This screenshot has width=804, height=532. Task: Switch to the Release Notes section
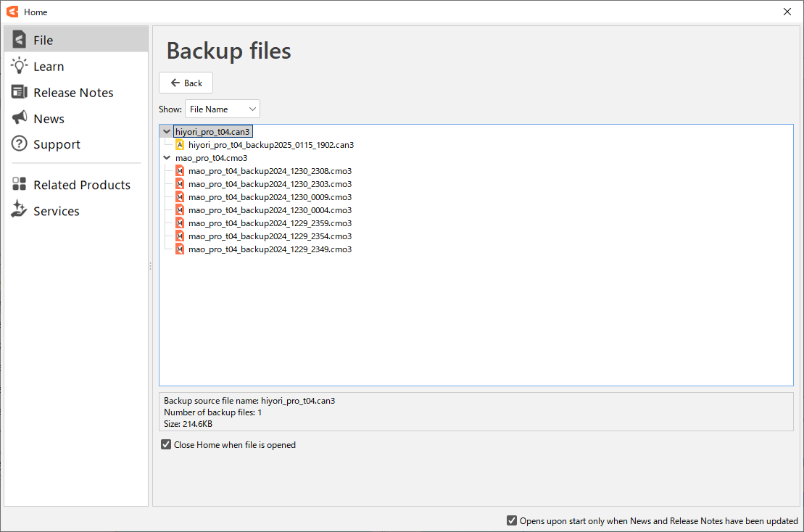point(73,93)
